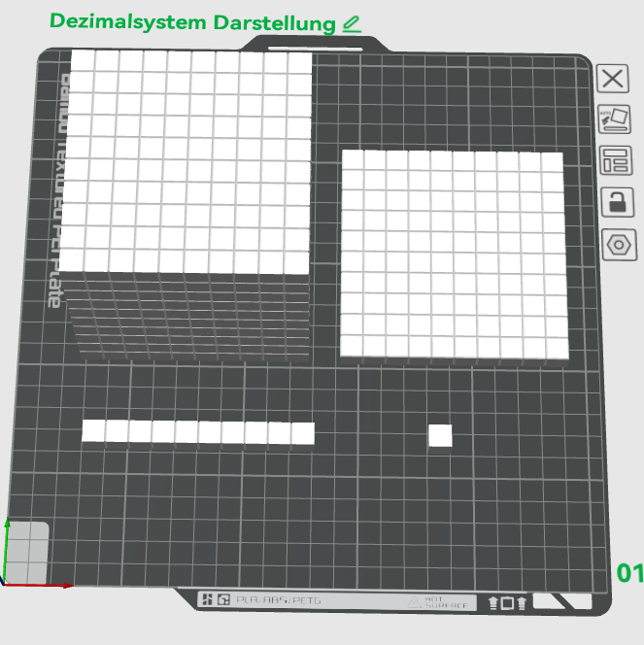The width and height of the screenshot is (644, 645).
Task: Open plate settings via the hexagon icon
Action: tap(619, 245)
